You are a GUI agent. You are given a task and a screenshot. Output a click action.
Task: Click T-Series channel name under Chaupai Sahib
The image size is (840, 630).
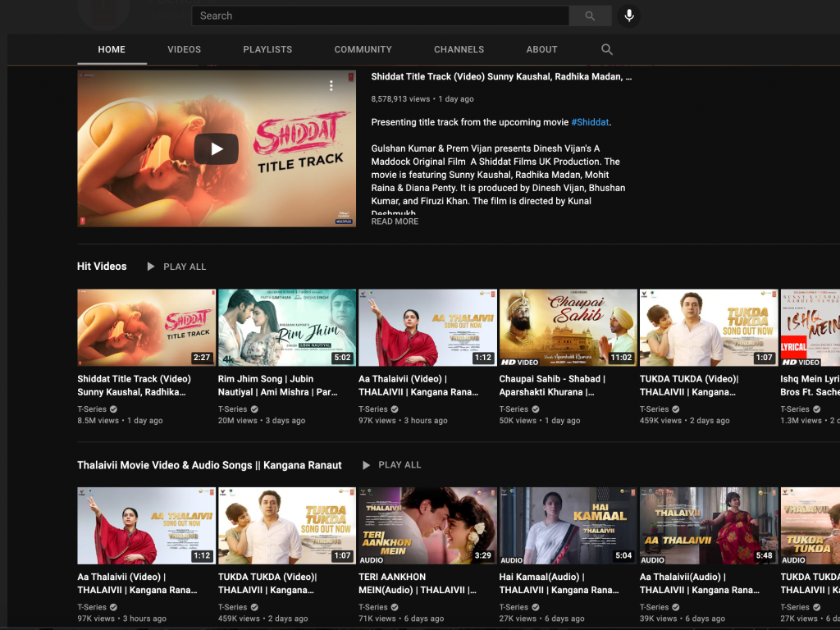point(514,409)
